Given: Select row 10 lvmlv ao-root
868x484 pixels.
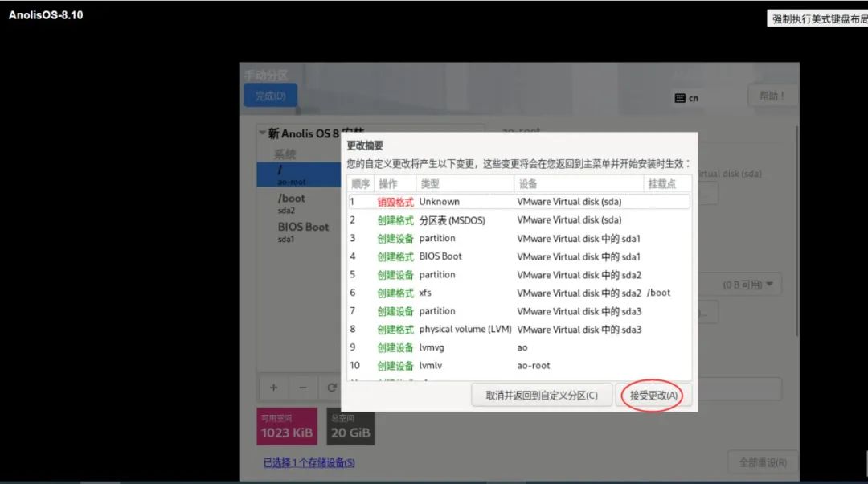Looking at the screenshot, I should pos(519,366).
